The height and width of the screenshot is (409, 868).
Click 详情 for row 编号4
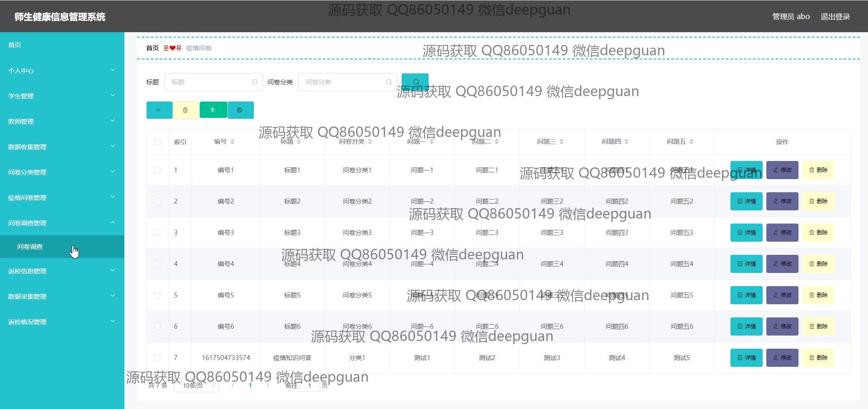pos(746,264)
